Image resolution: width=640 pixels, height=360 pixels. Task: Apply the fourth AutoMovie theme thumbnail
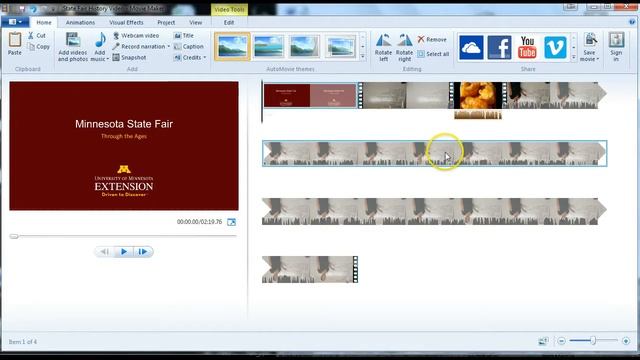[340, 47]
